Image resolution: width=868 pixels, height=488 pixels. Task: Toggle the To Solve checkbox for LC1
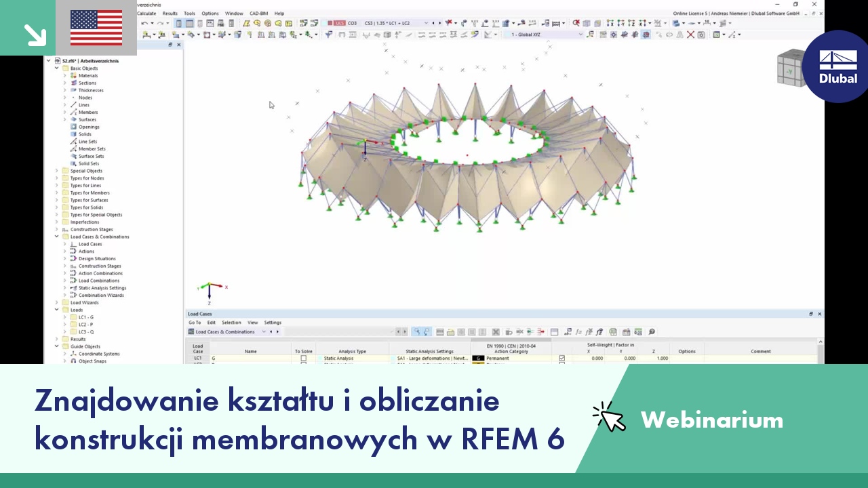[303, 358]
